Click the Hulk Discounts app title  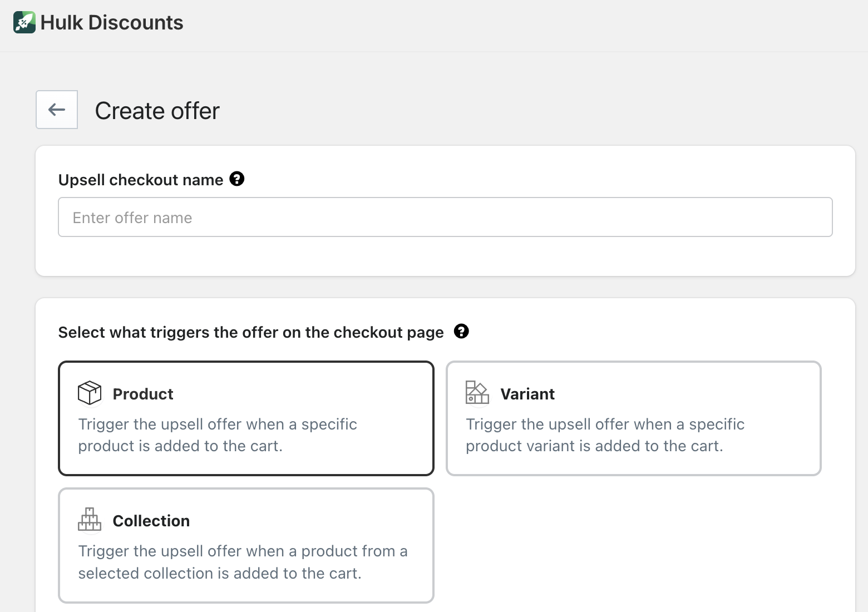[x=112, y=22]
